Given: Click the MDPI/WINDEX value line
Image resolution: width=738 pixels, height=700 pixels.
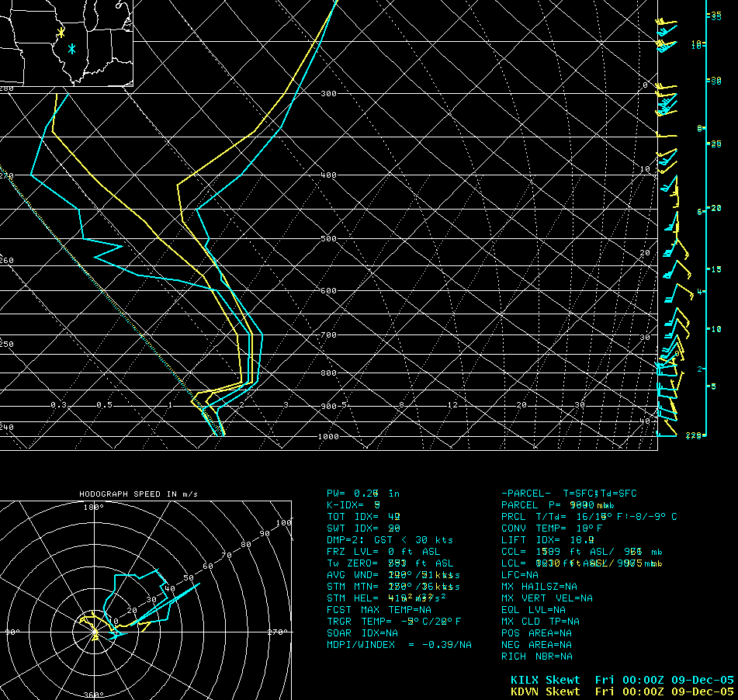Looking at the screenshot, I should tap(399, 644).
